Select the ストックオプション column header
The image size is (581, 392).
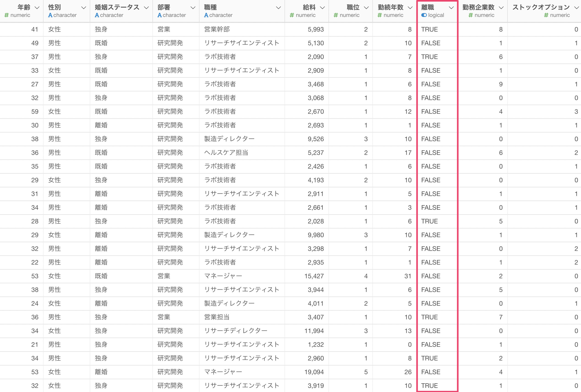click(544, 11)
